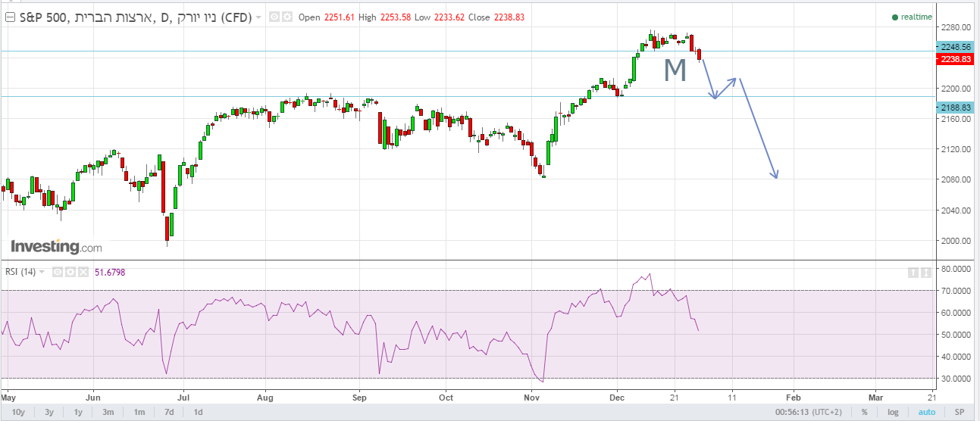This screenshot has width=980, height=421.
Task: Click the Dec label on time axis
Action: [616, 396]
